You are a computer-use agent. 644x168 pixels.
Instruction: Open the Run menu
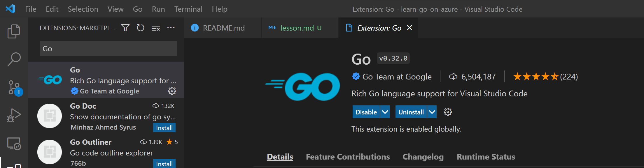(158, 9)
